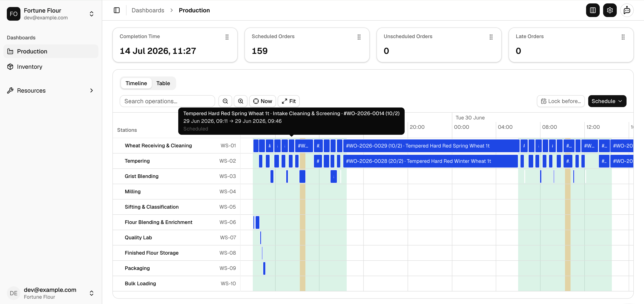This screenshot has width=644, height=304.
Task: Focus the Search operations field
Action: 167,101
